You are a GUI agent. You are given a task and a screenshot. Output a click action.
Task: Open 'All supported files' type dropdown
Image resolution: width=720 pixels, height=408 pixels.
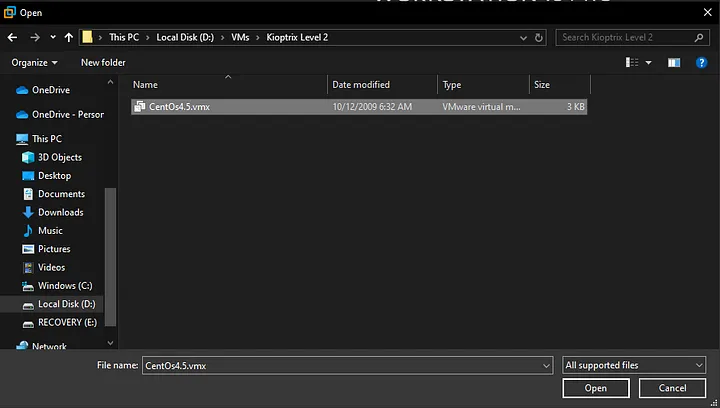634,365
